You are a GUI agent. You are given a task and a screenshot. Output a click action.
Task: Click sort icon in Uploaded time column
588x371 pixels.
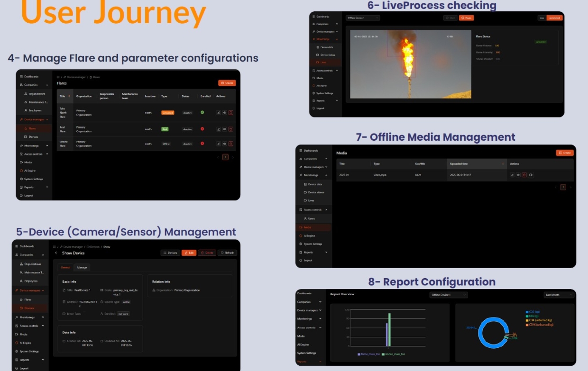click(x=503, y=164)
